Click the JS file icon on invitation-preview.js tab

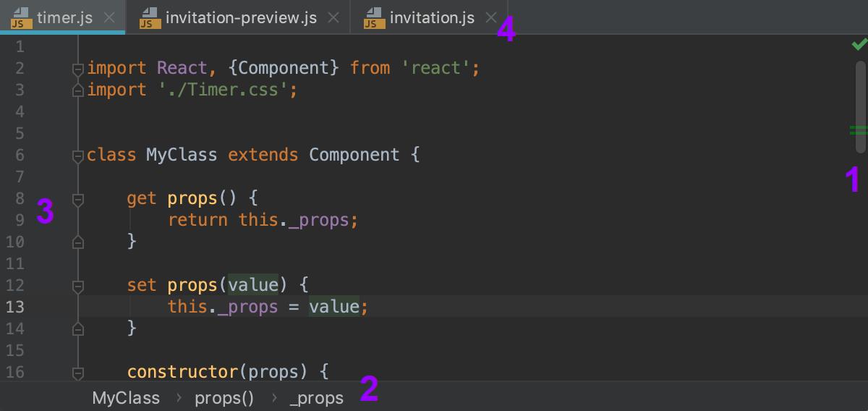tap(149, 17)
